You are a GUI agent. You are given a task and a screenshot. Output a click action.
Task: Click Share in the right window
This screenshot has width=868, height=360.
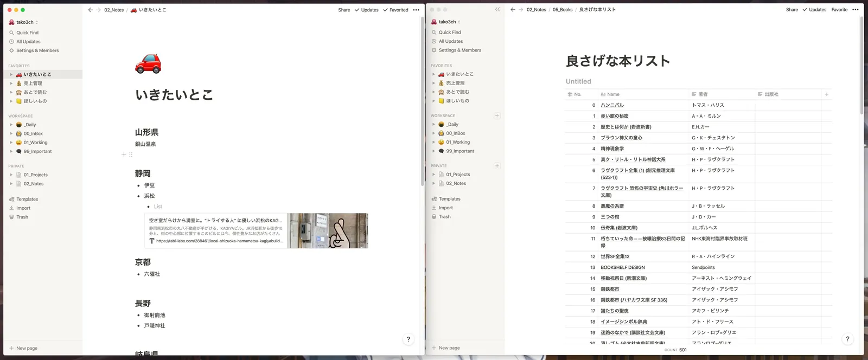(x=792, y=10)
